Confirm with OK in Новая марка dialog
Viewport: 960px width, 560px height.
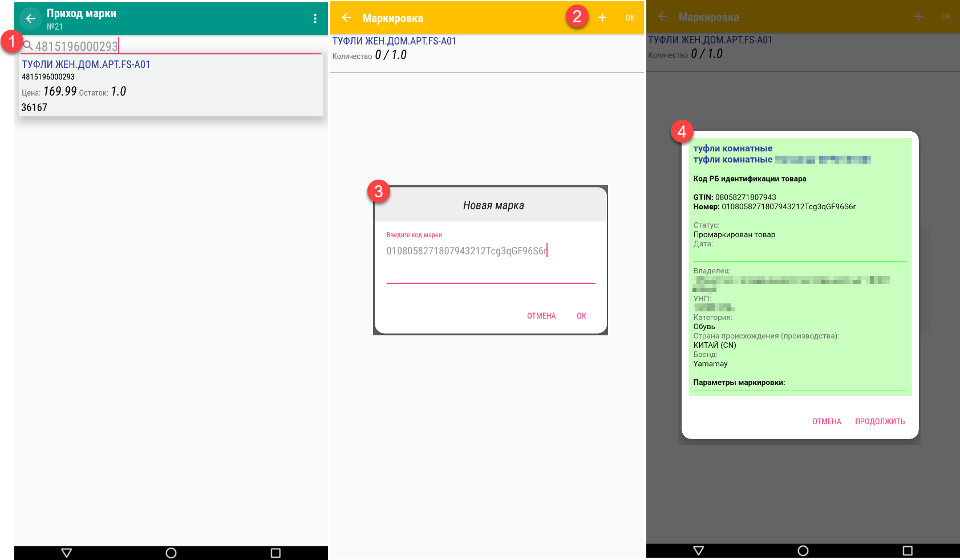coord(581,316)
